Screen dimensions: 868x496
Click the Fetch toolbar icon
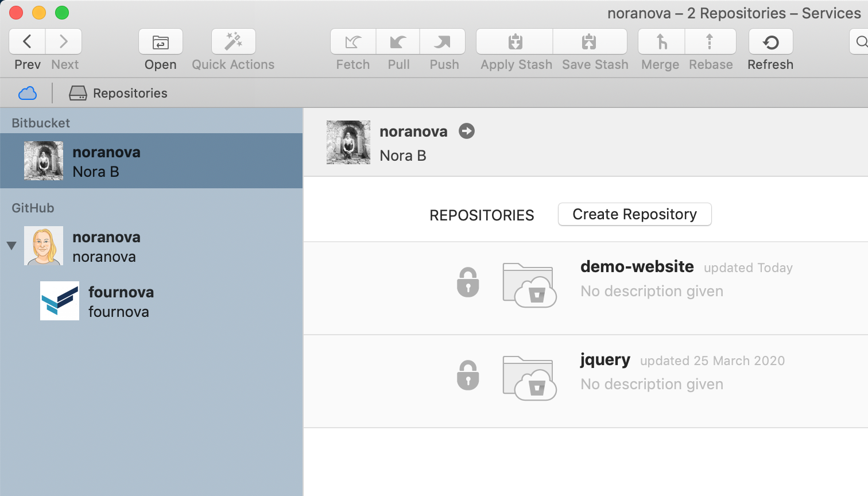coord(352,41)
